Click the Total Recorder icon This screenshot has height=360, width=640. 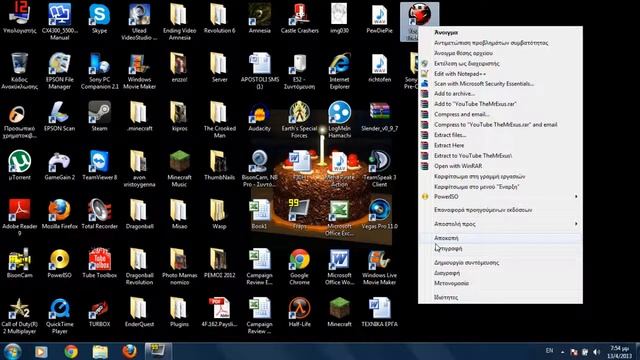[100, 211]
